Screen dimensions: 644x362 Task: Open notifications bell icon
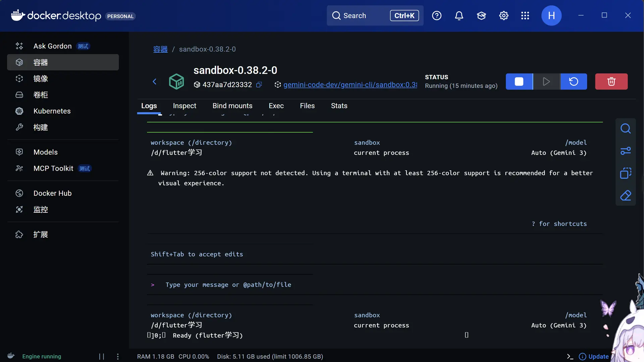point(459,15)
